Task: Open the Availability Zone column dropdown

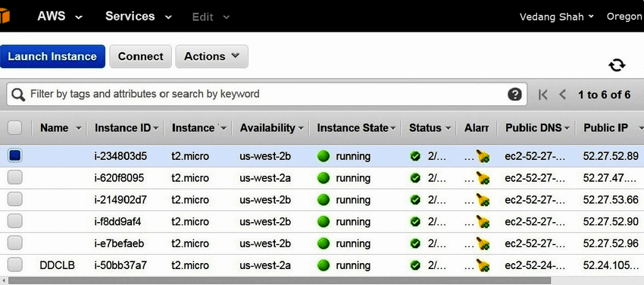Action: coord(301,128)
